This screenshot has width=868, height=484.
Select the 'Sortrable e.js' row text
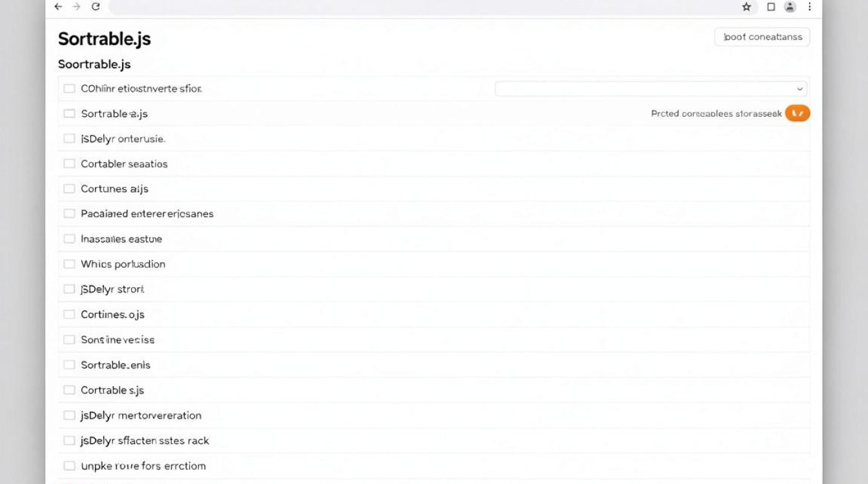pos(114,114)
